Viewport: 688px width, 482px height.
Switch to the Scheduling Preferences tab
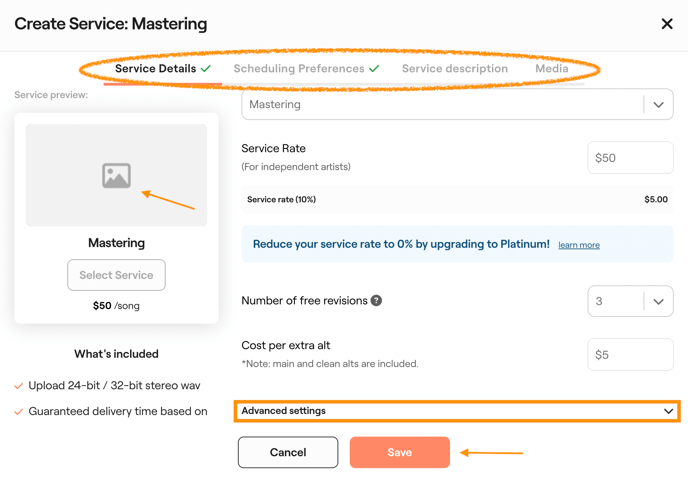pyautogui.click(x=299, y=69)
